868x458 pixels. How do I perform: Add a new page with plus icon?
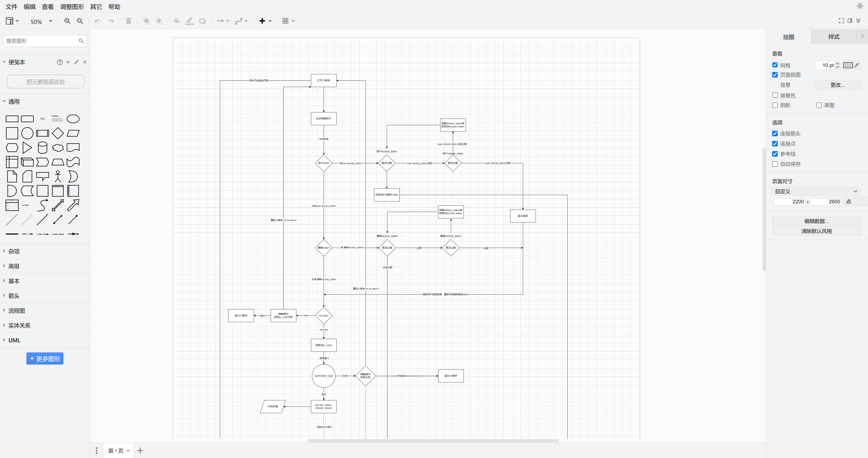pyautogui.click(x=140, y=451)
